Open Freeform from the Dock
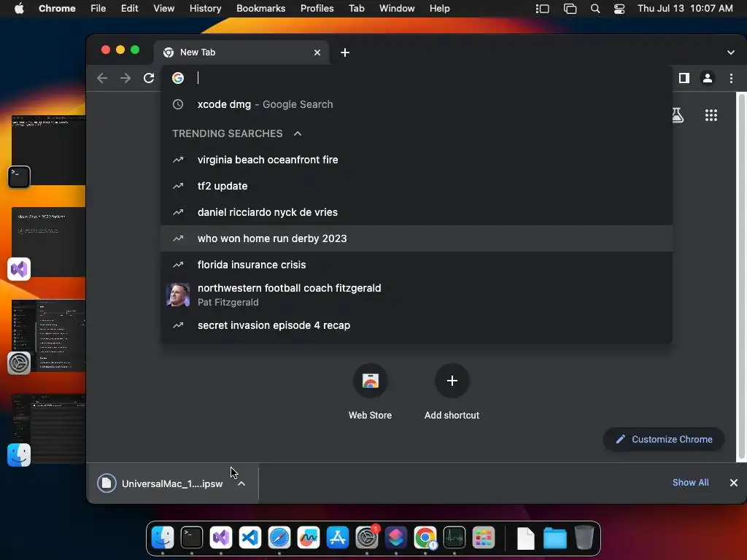Image resolution: width=747 pixels, height=560 pixels. pos(309,537)
